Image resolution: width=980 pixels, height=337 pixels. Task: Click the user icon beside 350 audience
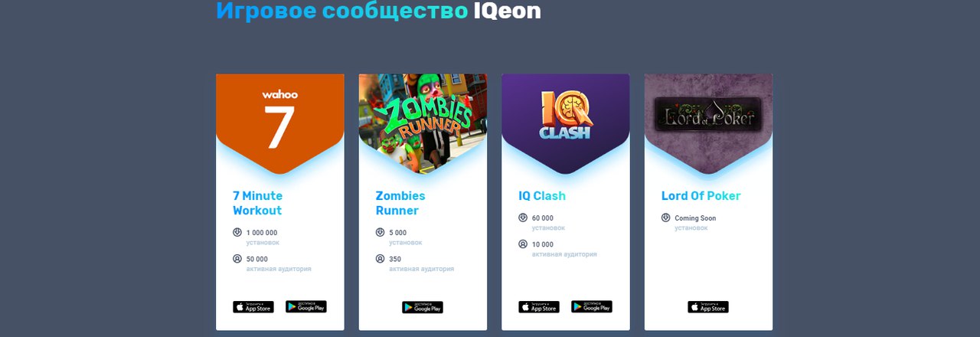point(381,259)
